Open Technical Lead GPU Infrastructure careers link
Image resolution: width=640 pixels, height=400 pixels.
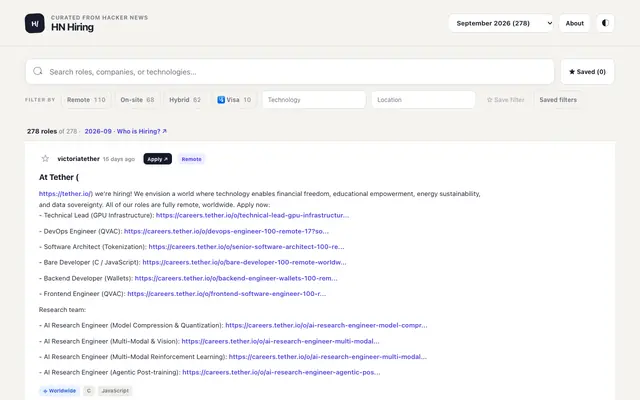pyautogui.click(x=252, y=215)
